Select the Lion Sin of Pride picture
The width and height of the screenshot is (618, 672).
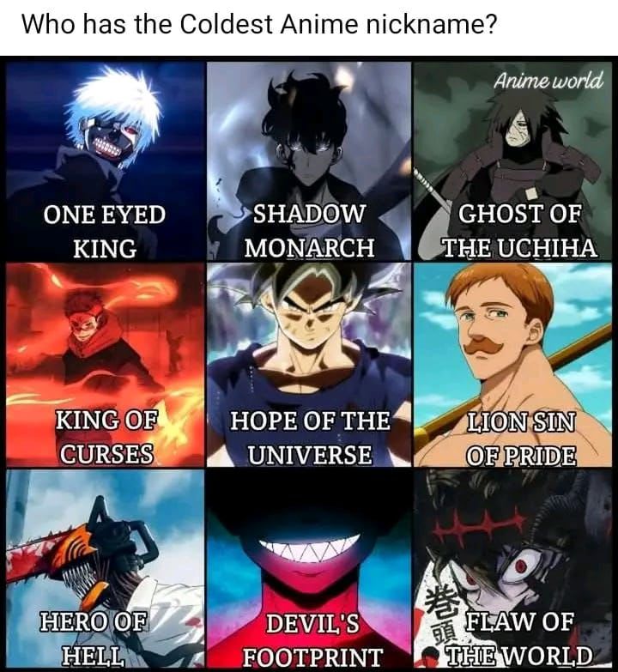point(512,365)
